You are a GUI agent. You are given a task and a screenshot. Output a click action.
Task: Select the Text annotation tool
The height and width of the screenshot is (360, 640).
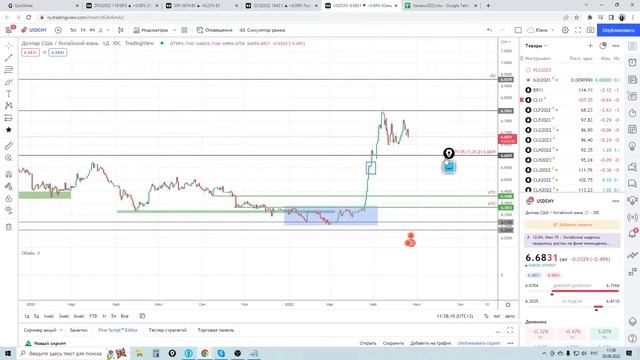coord(9,94)
